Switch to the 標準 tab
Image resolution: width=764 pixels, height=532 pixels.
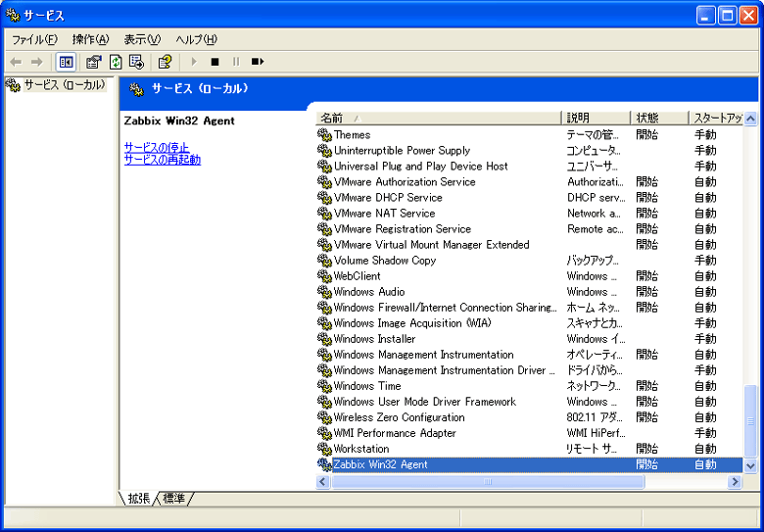click(174, 499)
